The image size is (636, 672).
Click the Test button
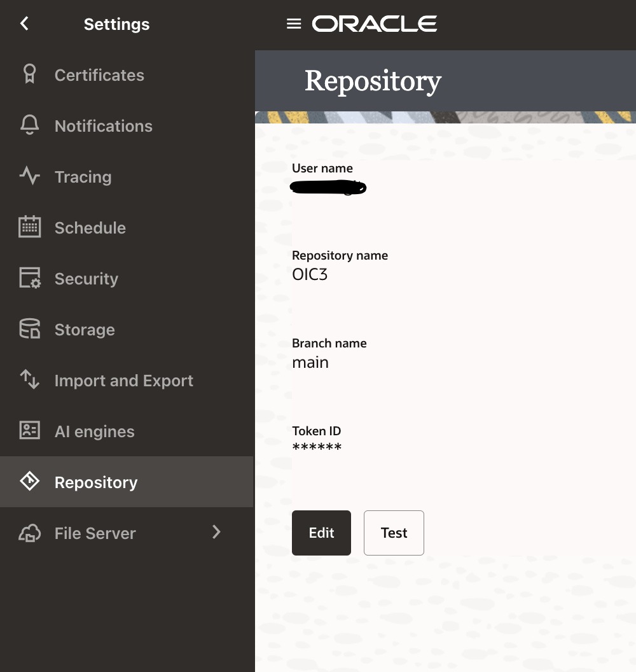coord(394,533)
